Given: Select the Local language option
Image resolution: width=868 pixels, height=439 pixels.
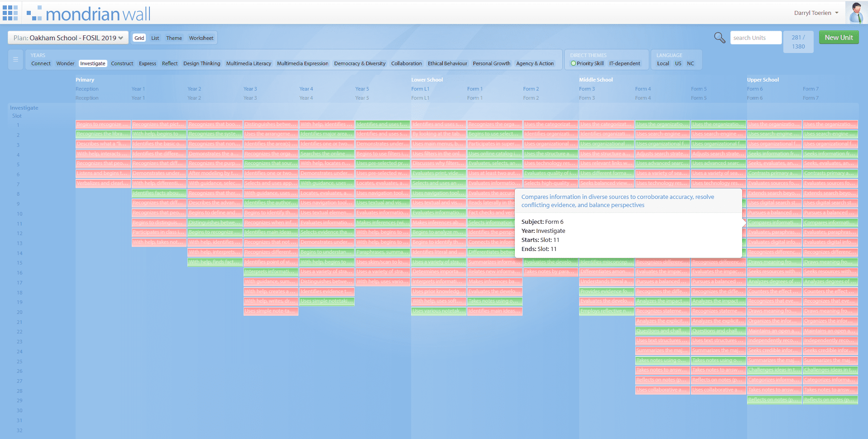Looking at the screenshot, I should pos(663,63).
